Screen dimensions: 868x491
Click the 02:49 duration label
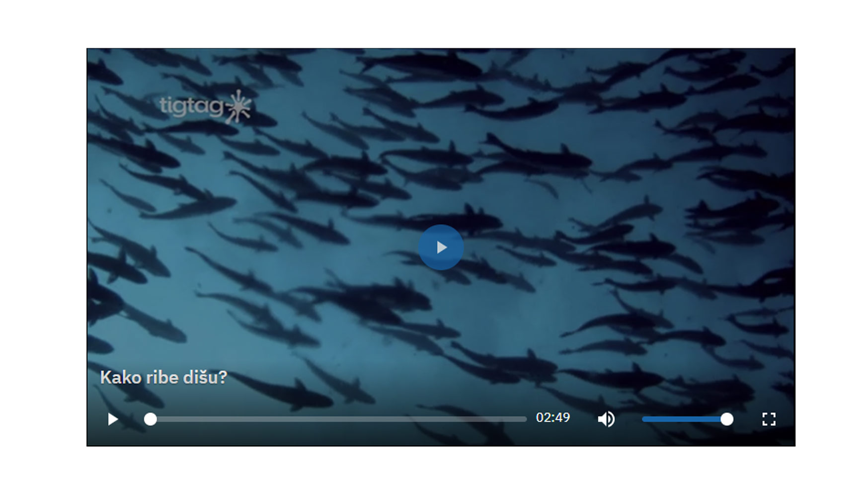pos(553,417)
